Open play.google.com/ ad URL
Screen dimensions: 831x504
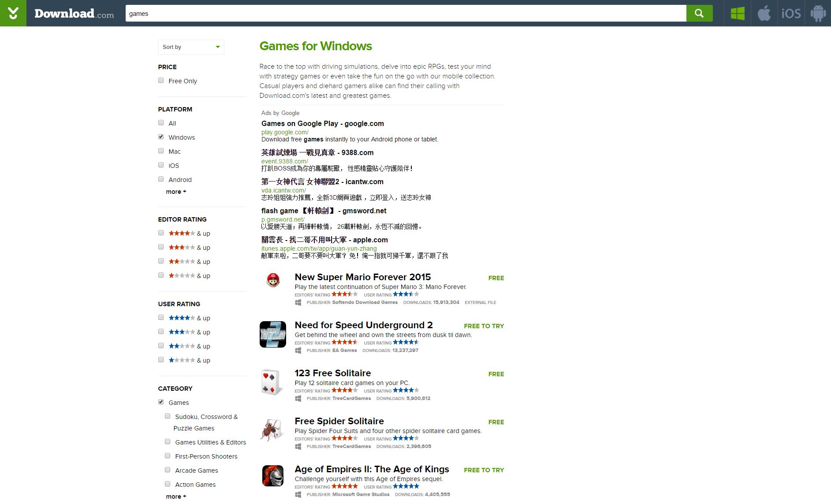point(285,132)
